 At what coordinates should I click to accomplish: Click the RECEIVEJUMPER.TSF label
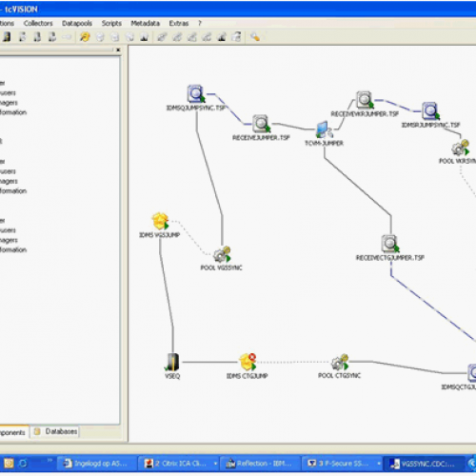tap(261, 138)
